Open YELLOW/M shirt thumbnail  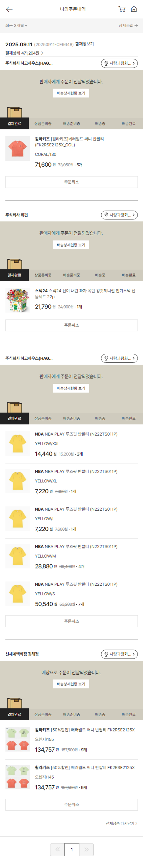18,556
